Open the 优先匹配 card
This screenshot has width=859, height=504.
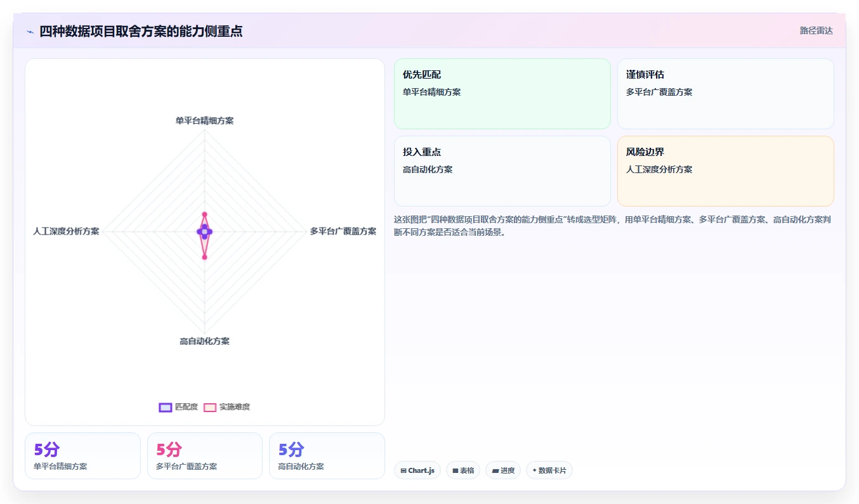point(502,94)
